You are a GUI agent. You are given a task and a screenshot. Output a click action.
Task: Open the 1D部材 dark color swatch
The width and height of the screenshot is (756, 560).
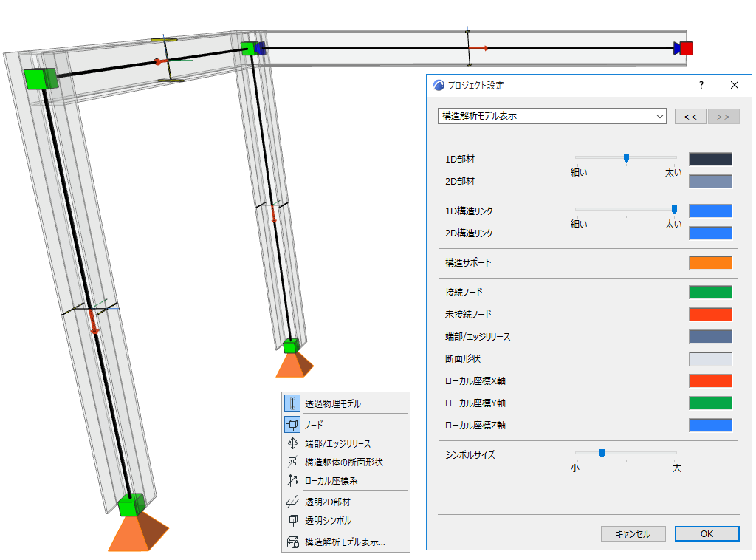coord(710,159)
